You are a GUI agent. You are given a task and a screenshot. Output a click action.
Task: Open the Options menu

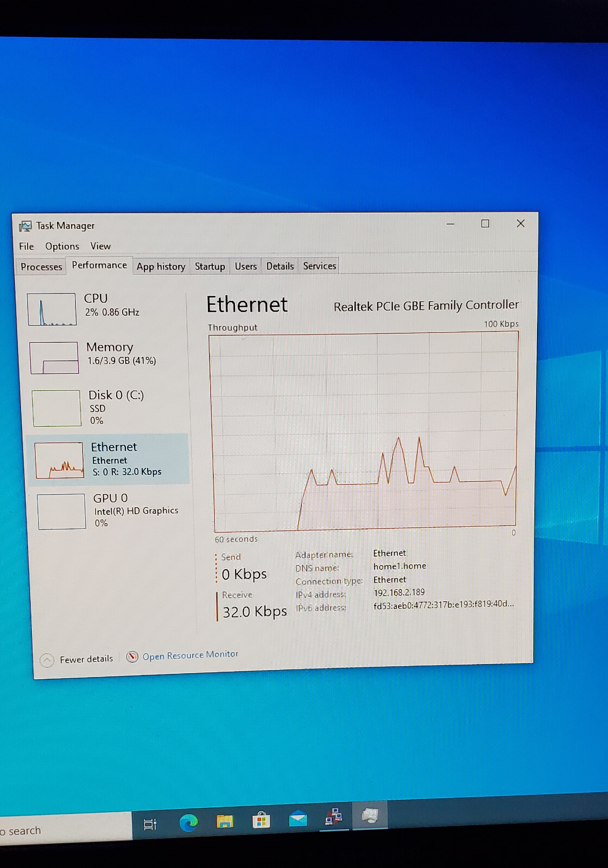point(62,246)
